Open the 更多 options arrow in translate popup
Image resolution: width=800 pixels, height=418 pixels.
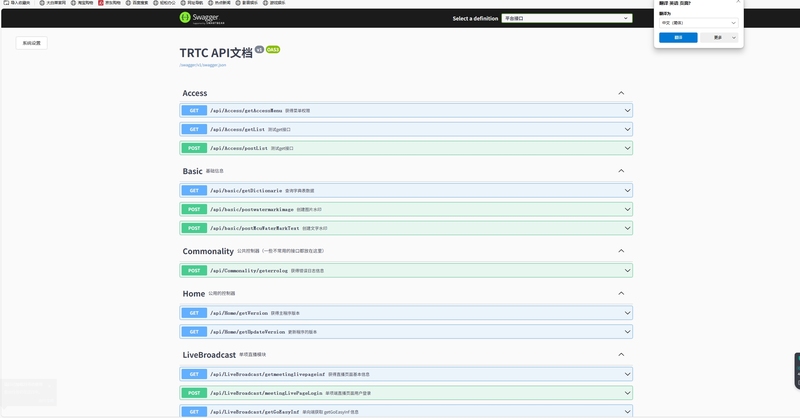pos(734,38)
